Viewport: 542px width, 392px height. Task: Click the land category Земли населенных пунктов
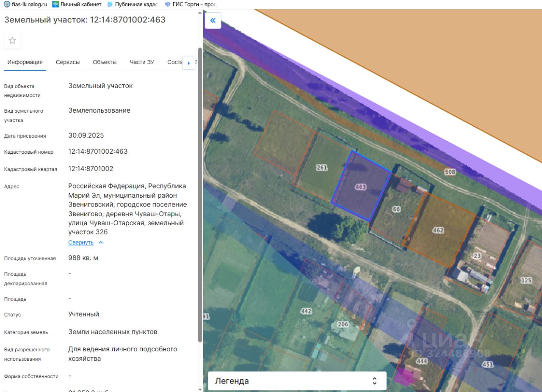[113, 332]
